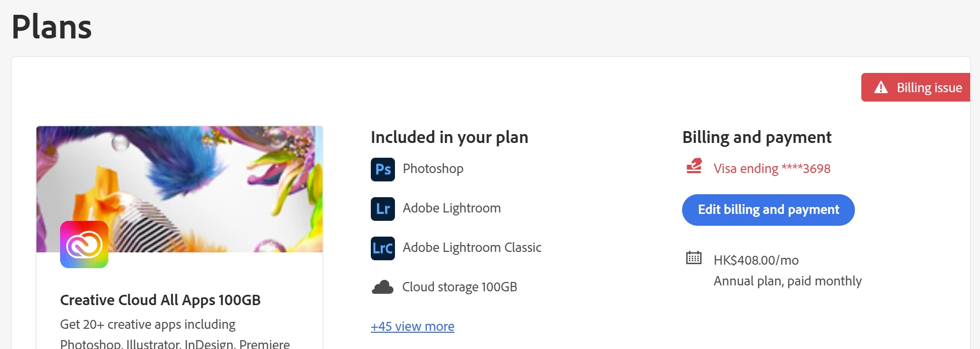980x349 pixels.
Task: Click the Plans page heading
Action: tap(52, 27)
